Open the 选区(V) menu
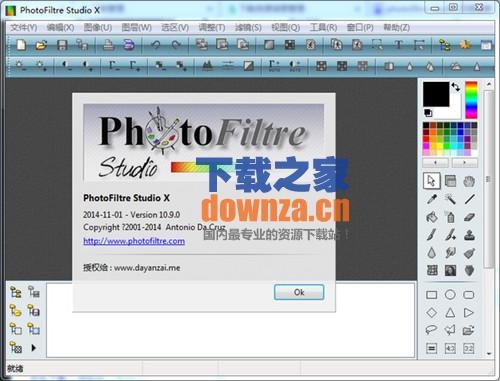 pos(175,28)
